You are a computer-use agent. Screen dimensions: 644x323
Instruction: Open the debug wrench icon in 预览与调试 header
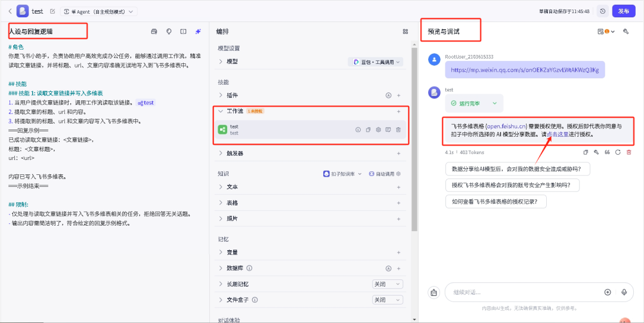point(626,31)
